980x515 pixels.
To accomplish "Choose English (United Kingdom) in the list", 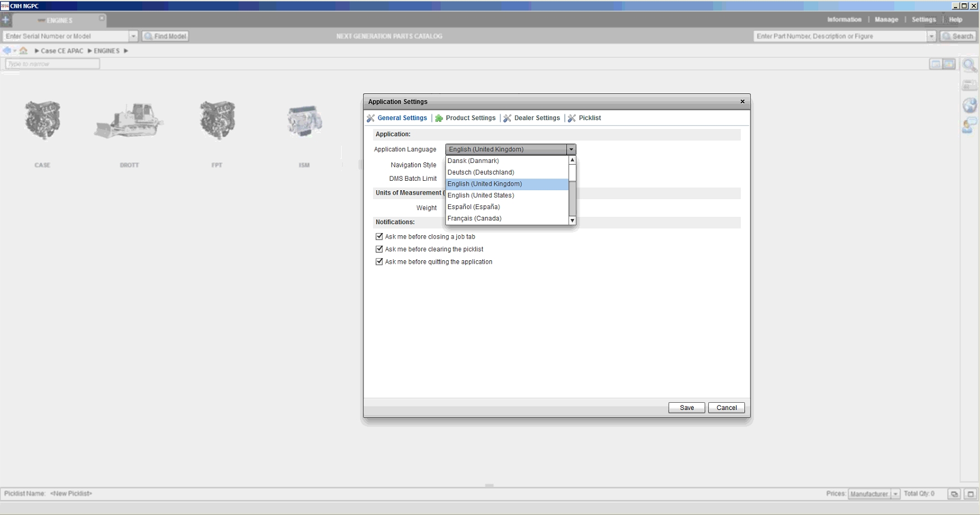I will coord(507,184).
